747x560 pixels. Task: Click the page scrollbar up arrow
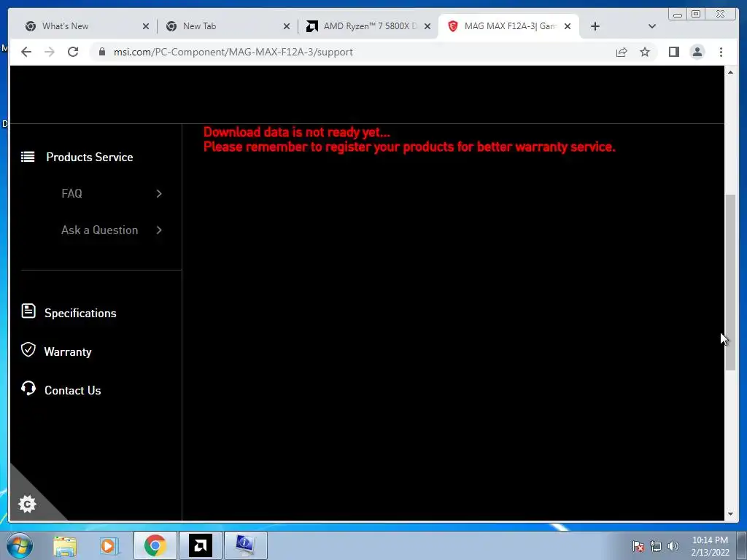tap(730, 72)
